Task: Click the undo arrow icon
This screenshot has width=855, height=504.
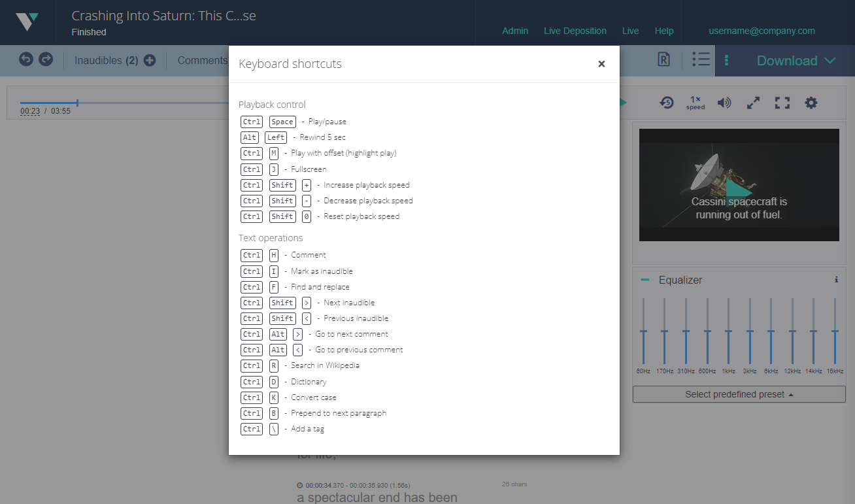Action: tap(25, 59)
